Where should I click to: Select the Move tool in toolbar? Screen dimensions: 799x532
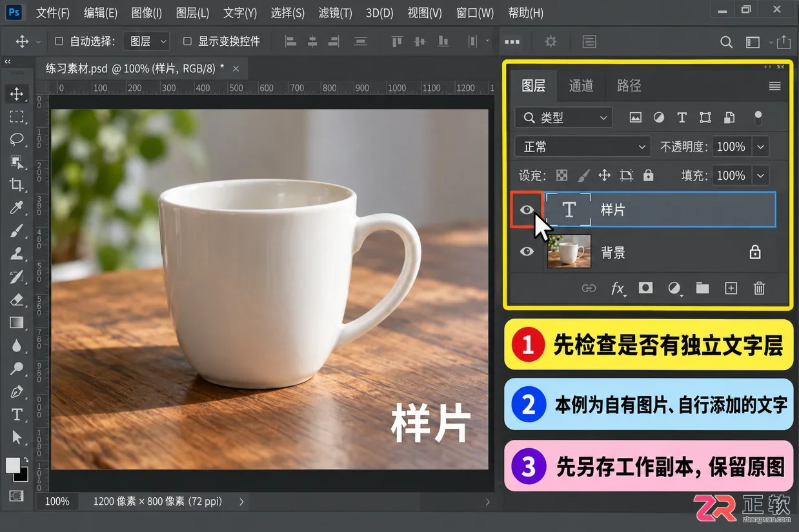(x=17, y=94)
